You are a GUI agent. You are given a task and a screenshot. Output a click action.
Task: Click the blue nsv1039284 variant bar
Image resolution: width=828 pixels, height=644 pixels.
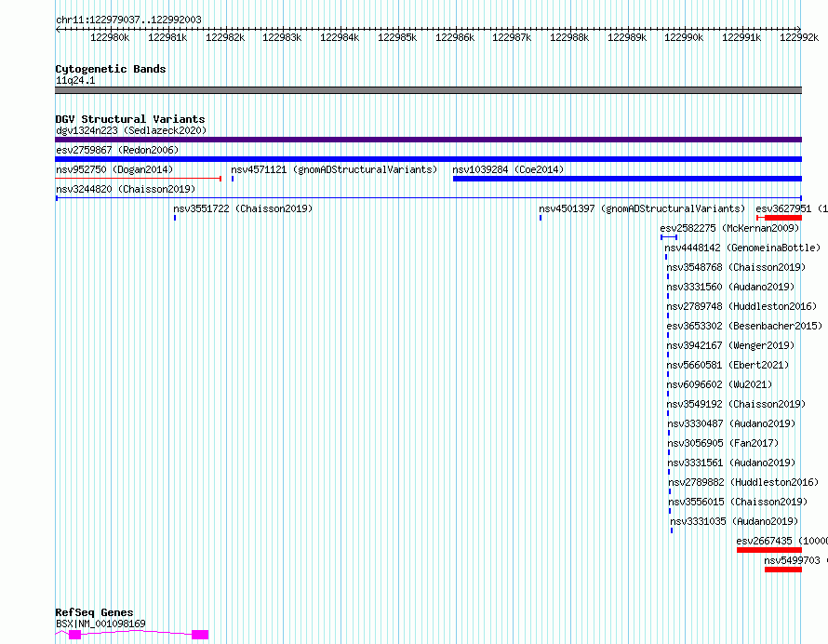point(627,179)
